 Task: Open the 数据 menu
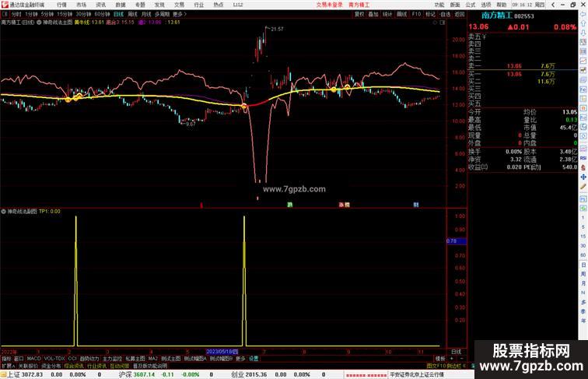click(121, 5)
